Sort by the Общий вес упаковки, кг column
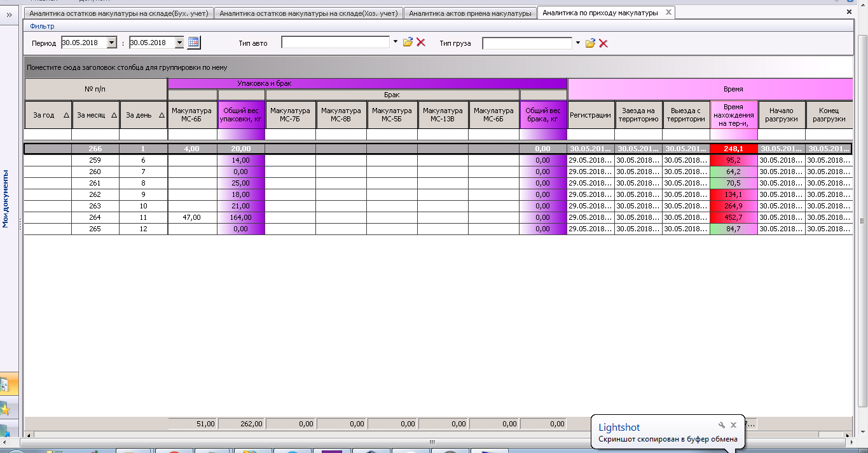The height and width of the screenshot is (453, 868). click(242, 115)
